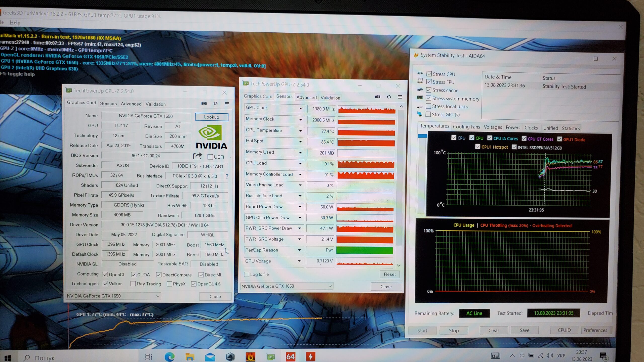Image resolution: width=644 pixels, height=362 pixels.
Task: Click the screenshot camera icon in GPU-Z Sensors window
Action: pos(378,97)
